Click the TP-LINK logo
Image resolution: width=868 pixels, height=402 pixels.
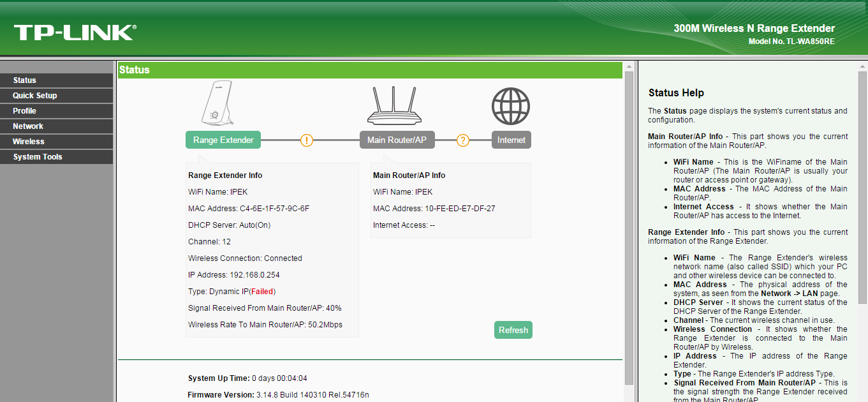(x=75, y=33)
